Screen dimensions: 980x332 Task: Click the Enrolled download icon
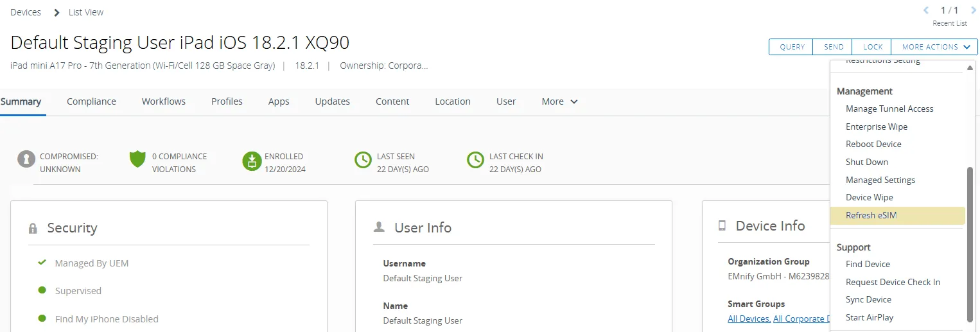tap(252, 161)
